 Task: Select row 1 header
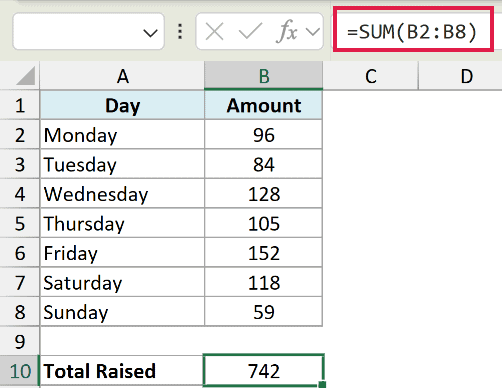click(20, 105)
